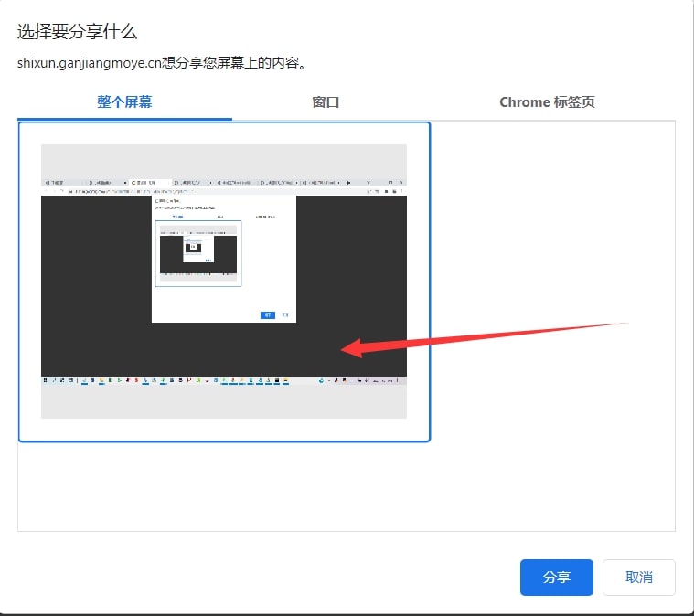Image resolution: width=694 pixels, height=616 pixels.
Task: Open the Chrome 标签页 tab
Action: click(x=547, y=102)
